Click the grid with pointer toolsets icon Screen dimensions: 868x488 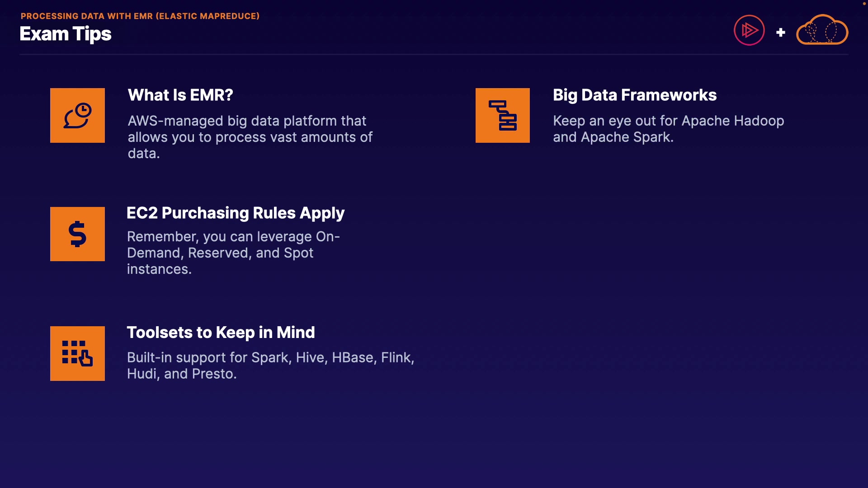click(x=77, y=353)
